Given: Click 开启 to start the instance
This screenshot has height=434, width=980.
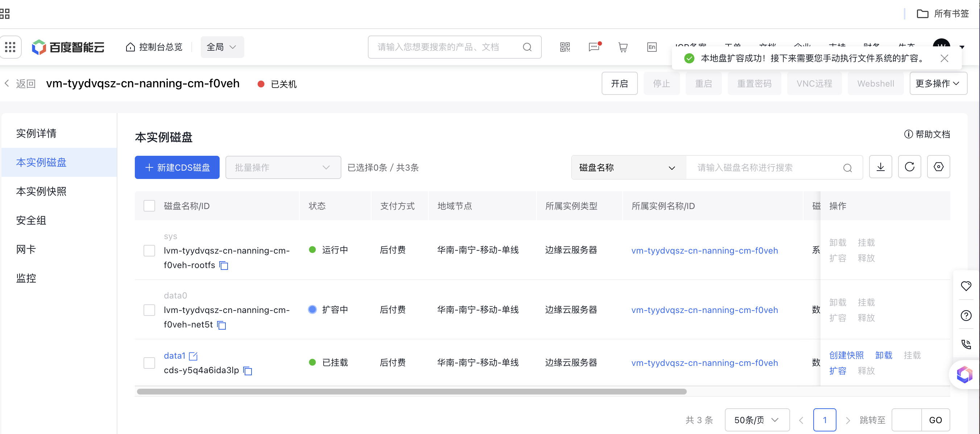Looking at the screenshot, I should point(619,83).
